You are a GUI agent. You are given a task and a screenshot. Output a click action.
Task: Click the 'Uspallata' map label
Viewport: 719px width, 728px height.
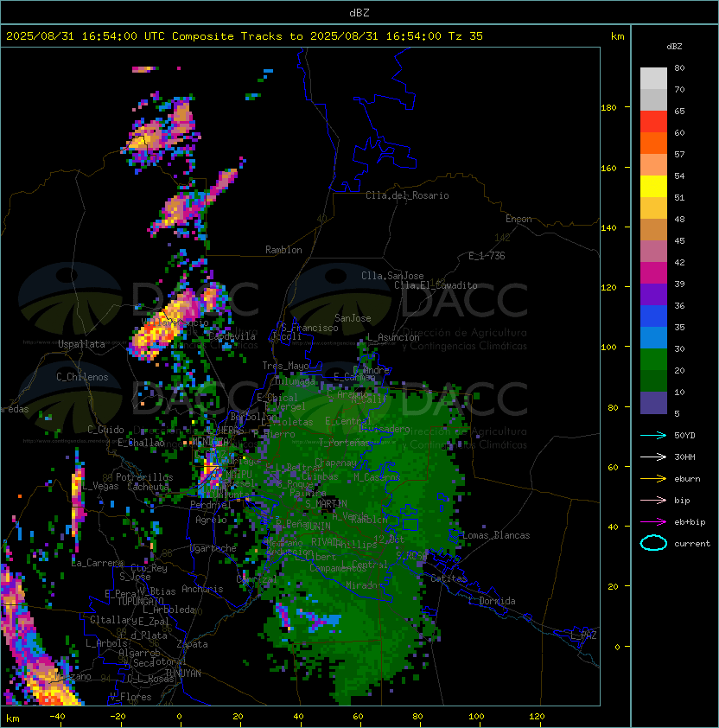point(81,344)
